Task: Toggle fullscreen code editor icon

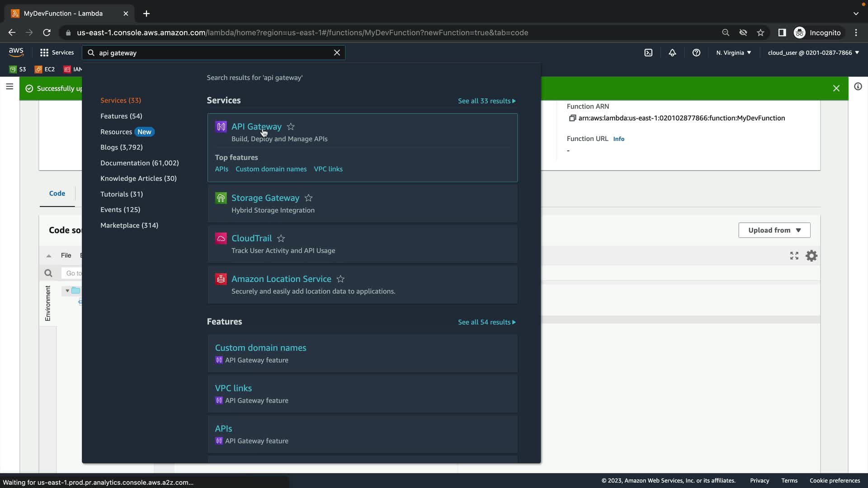Action: [x=794, y=256]
